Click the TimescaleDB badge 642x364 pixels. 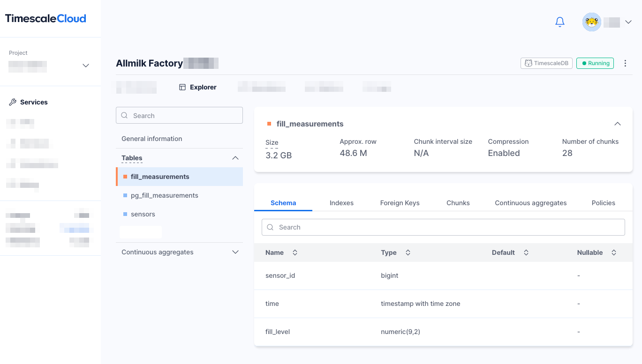[546, 63]
